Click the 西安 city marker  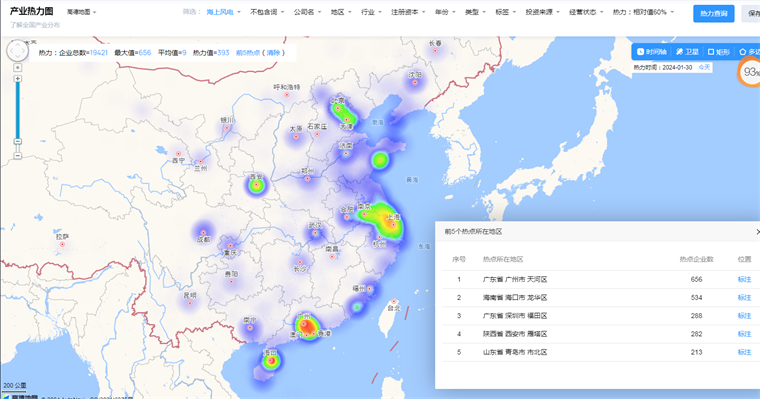tap(256, 185)
